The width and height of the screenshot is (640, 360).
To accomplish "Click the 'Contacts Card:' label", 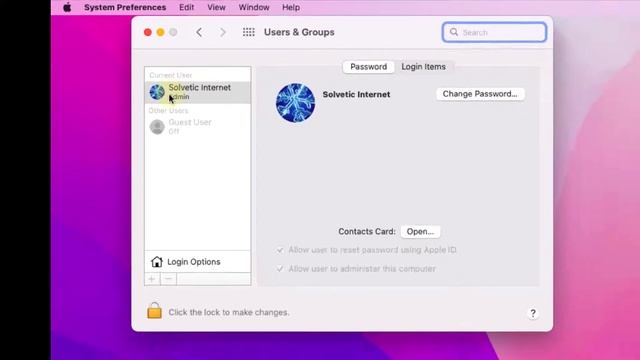I will point(367,231).
